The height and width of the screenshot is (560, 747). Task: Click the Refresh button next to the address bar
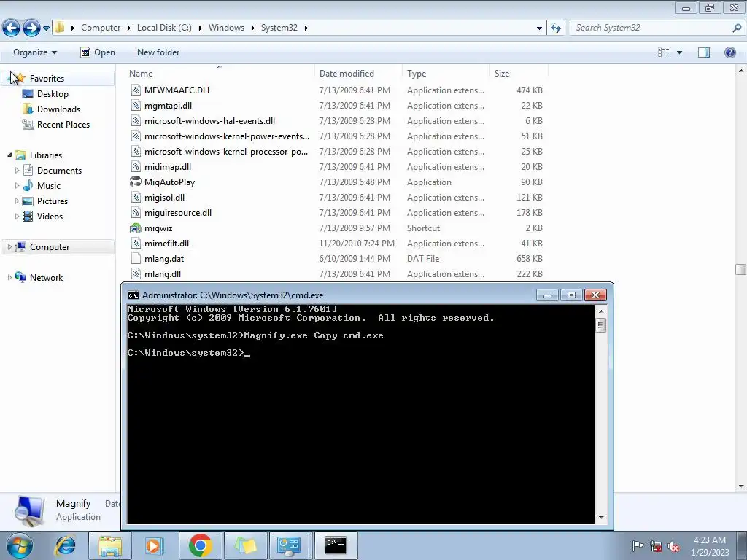[x=555, y=28]
